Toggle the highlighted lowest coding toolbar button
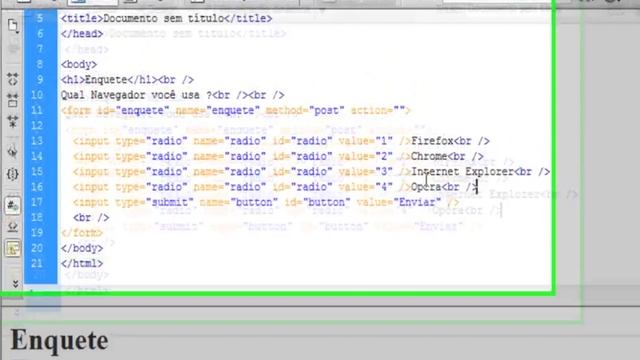 tap(13, 248)
